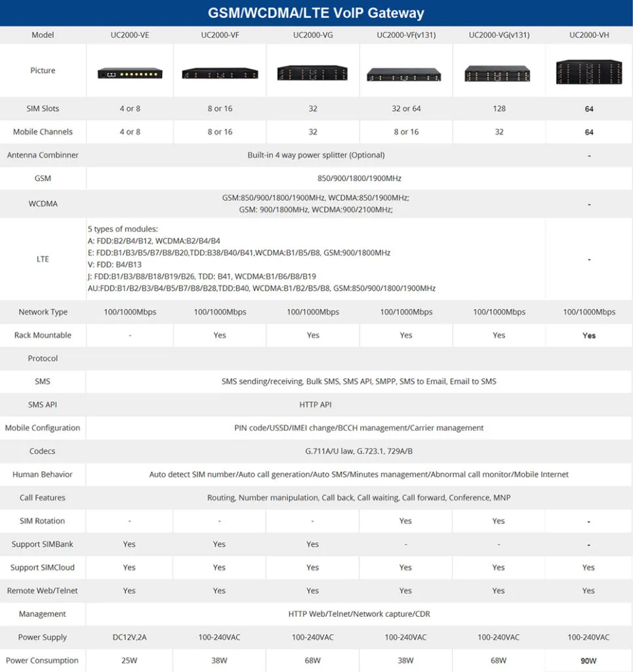Screen dimensions: 633x672
Task: Select the UC2000-VH column header
Action: pyautogui.click(x=588, y=35)
